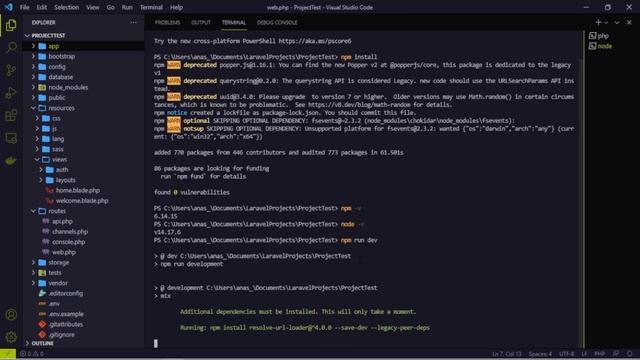The width and height of the screenshot is (640, 360).
Task: Switch to the Problems panel tab
Action: [x=167, y=22]
